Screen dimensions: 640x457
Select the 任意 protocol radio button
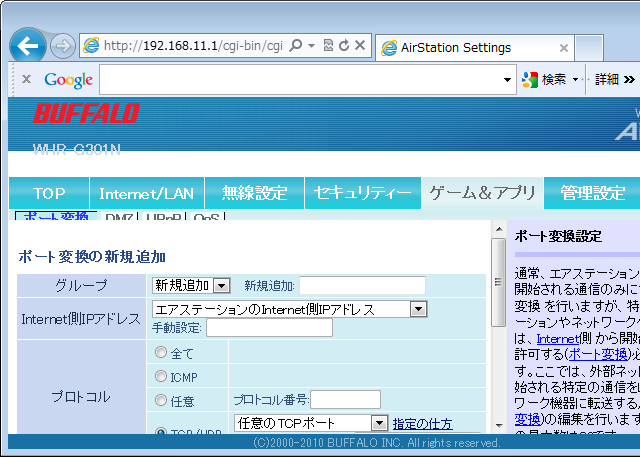161,400
